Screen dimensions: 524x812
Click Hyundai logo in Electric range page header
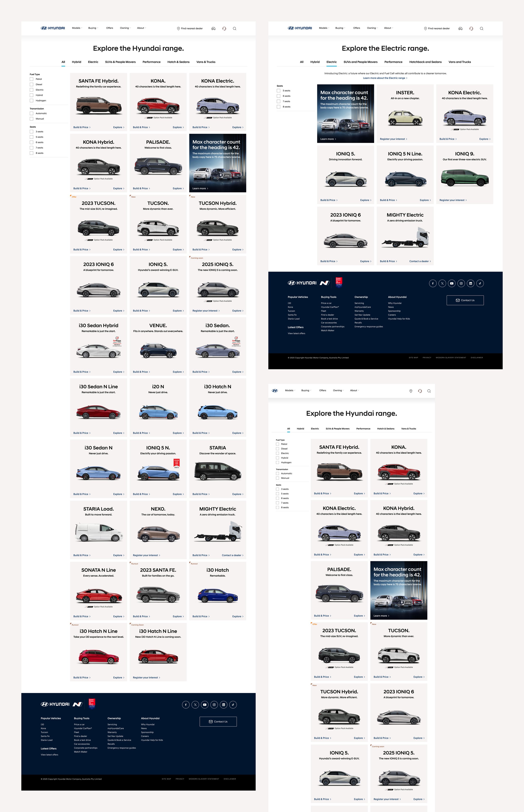300,28
